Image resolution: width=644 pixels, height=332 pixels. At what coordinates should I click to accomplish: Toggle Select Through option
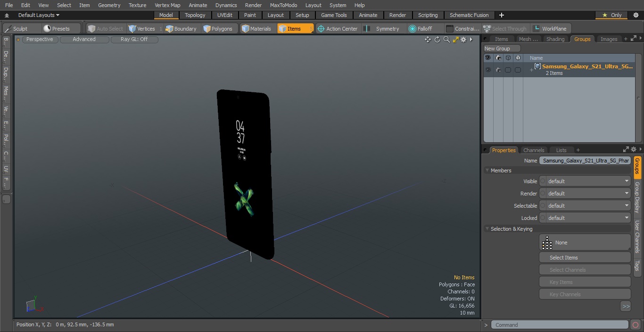coord(506,29)
